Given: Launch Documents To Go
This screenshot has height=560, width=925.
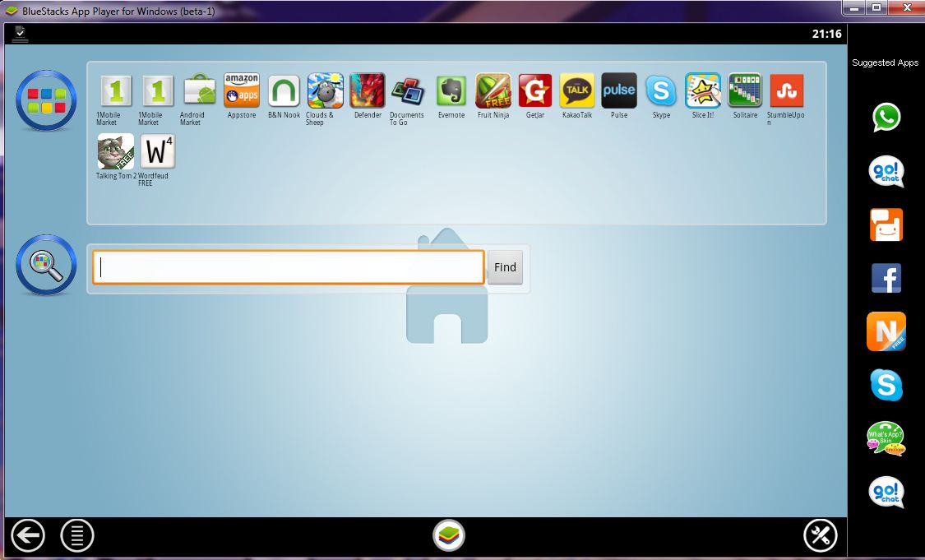Looking at the screenshot, I should pos(408,91).
